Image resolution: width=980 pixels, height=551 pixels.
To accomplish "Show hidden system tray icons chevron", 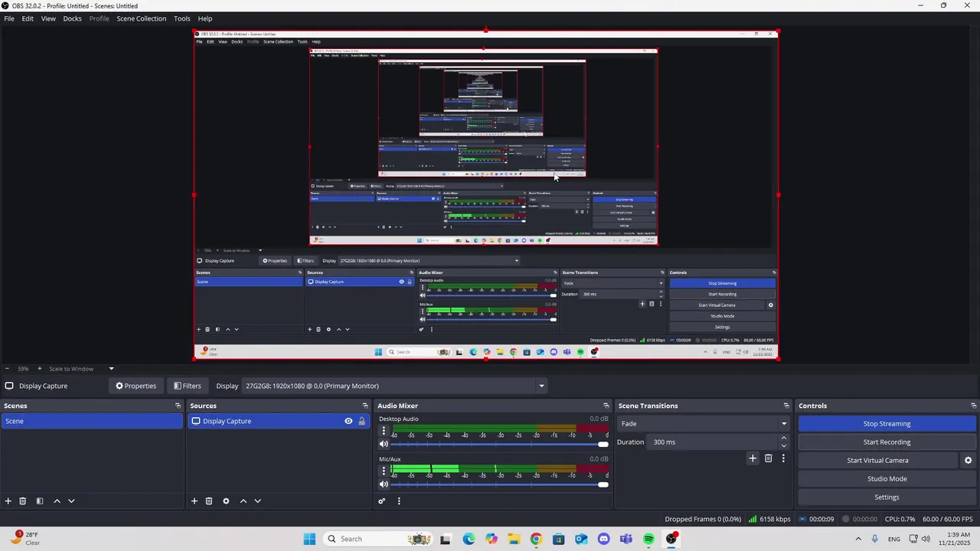I will (857, 539).
